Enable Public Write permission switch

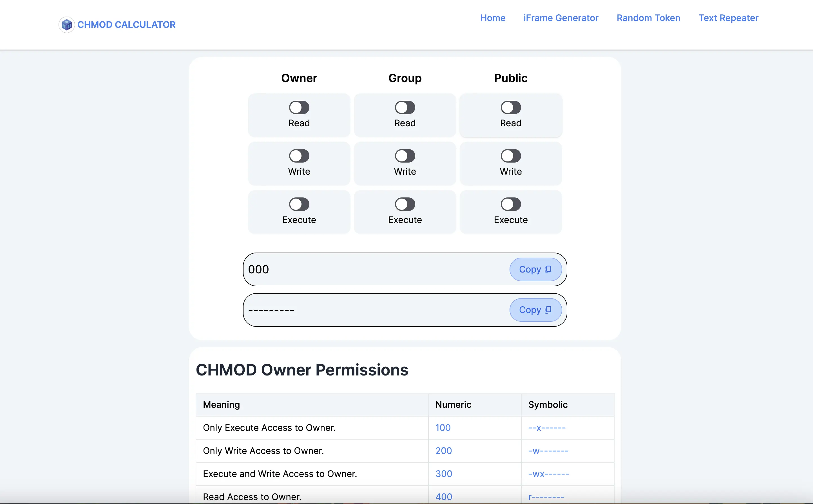tap(510, 156)
